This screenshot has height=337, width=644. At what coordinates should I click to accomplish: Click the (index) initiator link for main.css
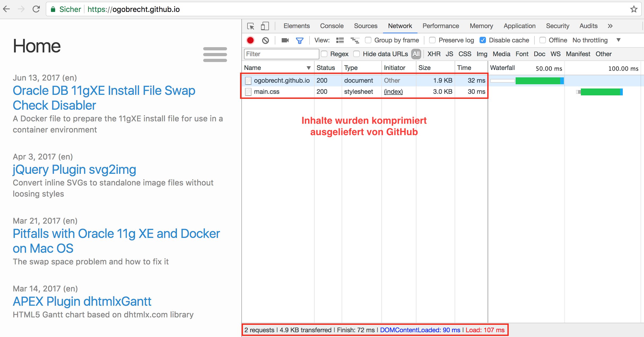(x=393, y=92)
